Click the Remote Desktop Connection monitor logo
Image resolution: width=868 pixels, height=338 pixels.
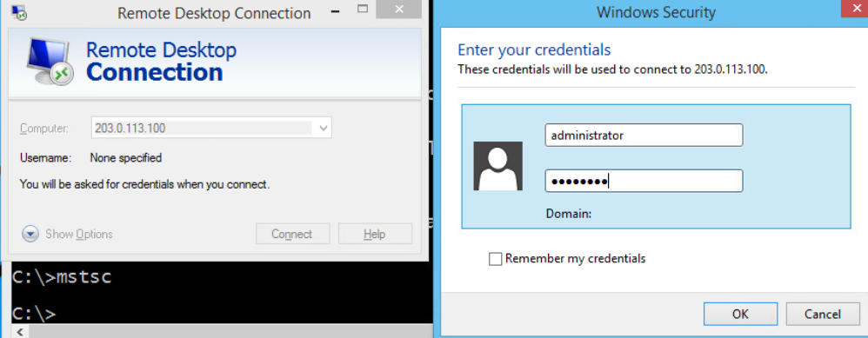click(50, 61)
